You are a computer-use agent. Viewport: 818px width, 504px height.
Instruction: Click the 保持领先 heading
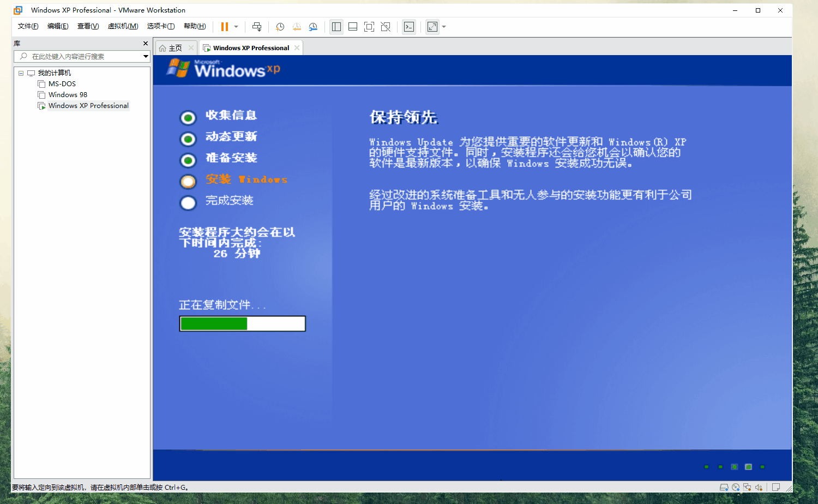(404, 117)
